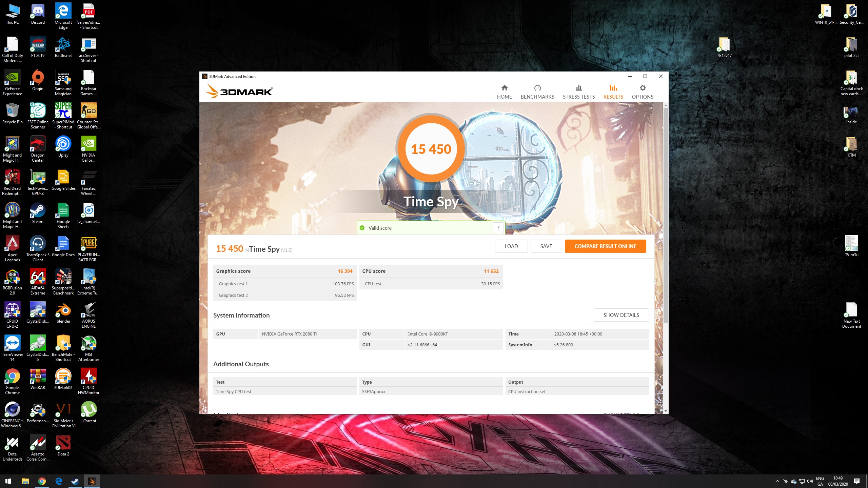Click the Steam icon in the taskbar
Viewport: 868px width, 488px height.
pos(75,481)
